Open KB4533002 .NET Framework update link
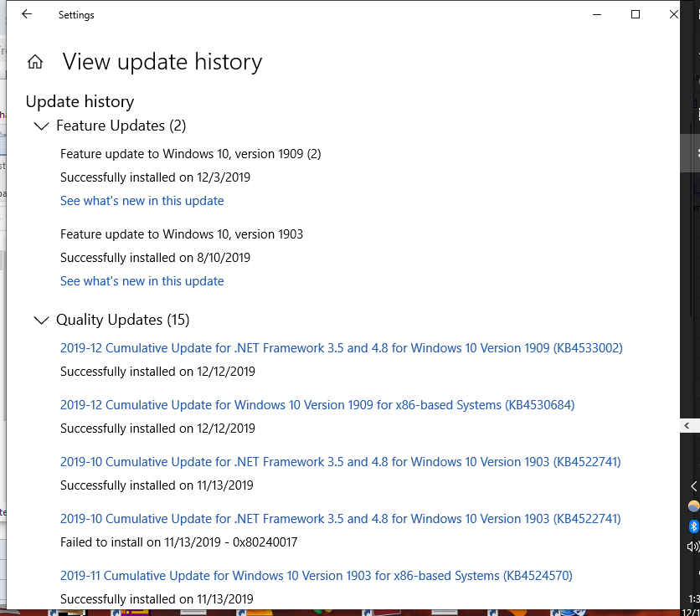Image resolution: width=700 pixels, height=616 pixels. [x=342, y=348]
